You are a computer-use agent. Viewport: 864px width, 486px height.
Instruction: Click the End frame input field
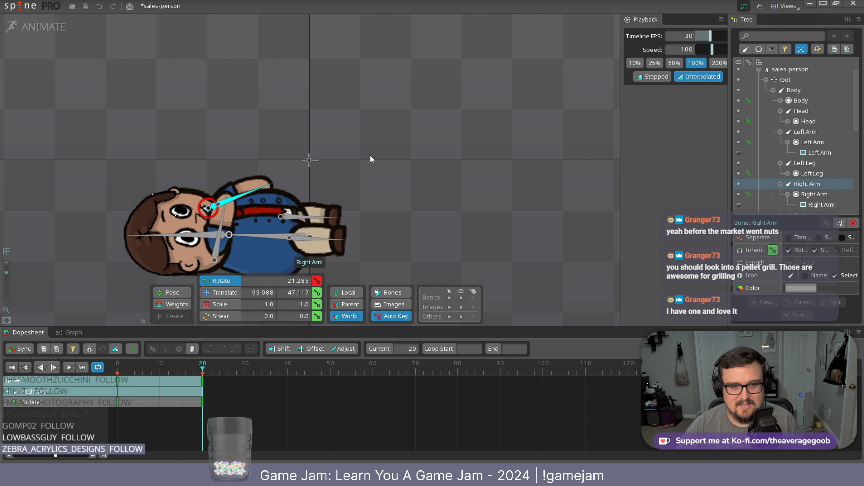(515, 349)
